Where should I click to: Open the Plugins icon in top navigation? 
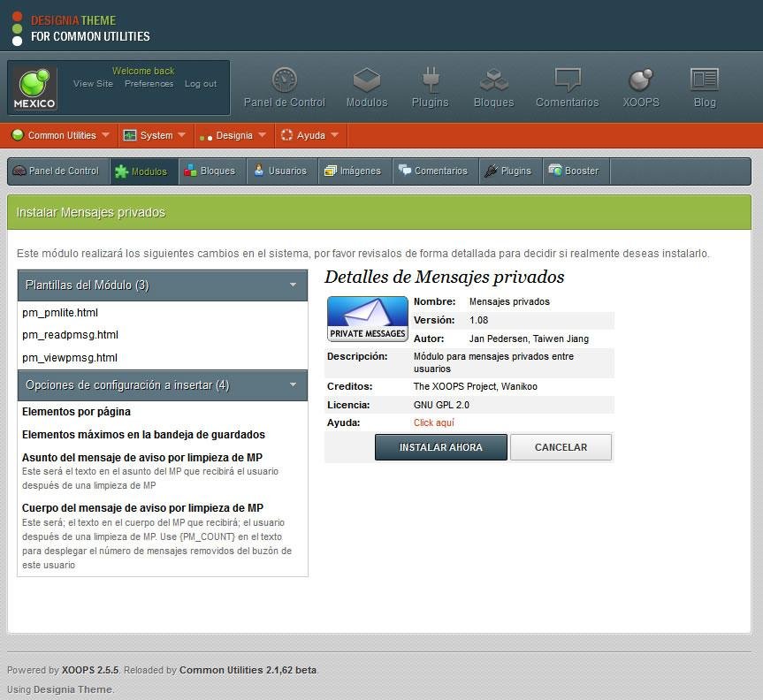click(x=430, y=80)
